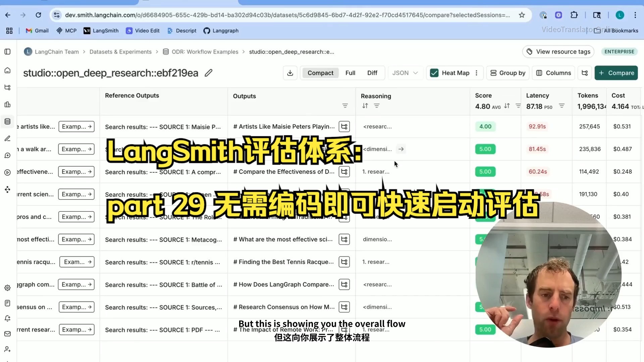Open the invite user sidebar icon
This screenshot has height=362, width=644.
[7, 349]
